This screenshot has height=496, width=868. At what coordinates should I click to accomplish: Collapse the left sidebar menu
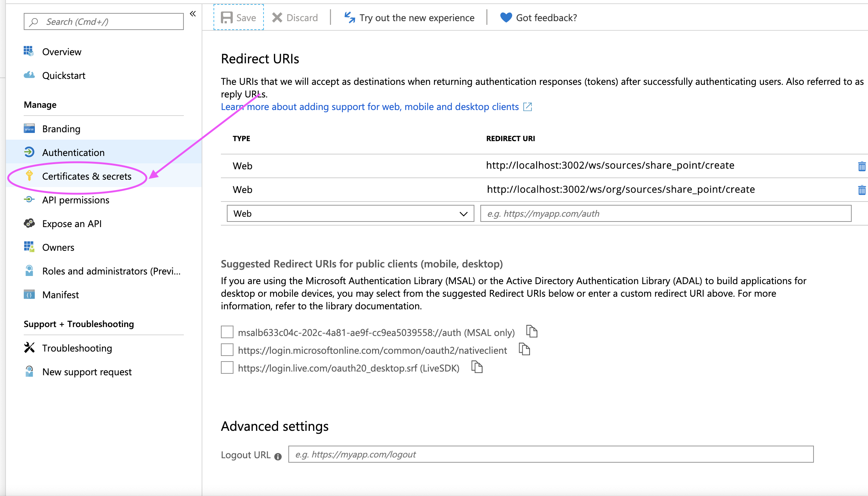point(193,14)
